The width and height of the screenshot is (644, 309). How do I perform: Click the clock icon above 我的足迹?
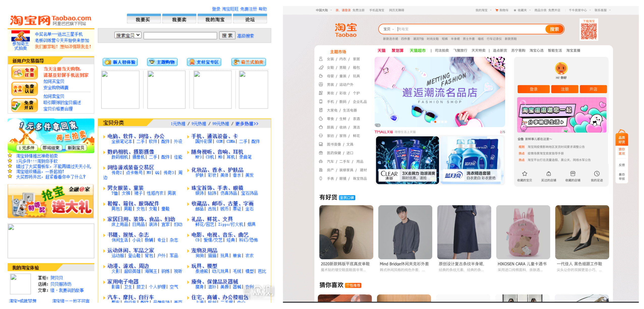597,174
